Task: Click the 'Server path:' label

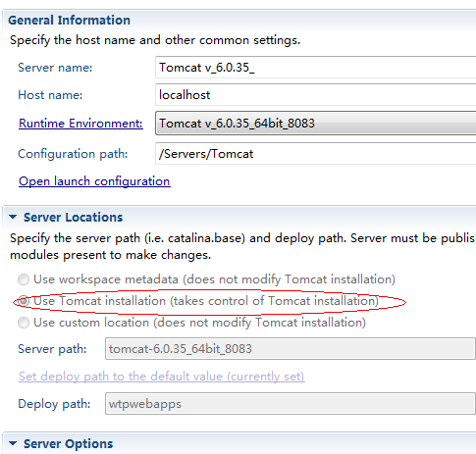Action: coord(52,349)
